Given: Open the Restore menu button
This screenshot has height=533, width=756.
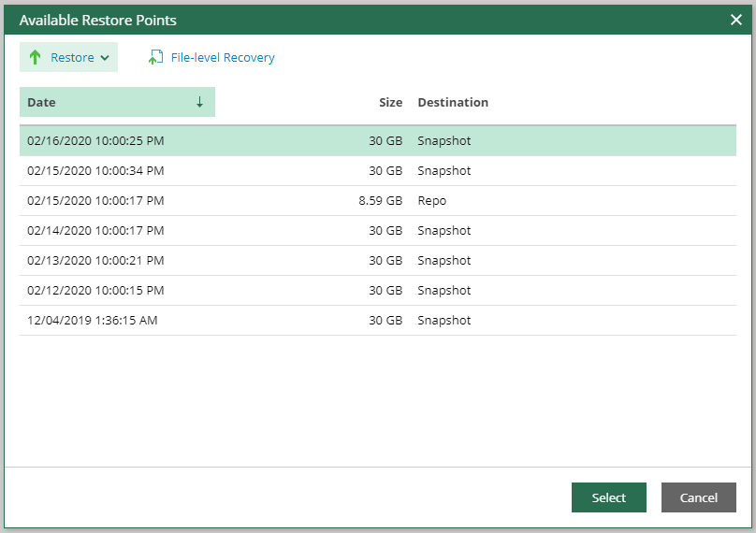Looking at the screenshot, I should pyautogui.click(x=68, y=57).
